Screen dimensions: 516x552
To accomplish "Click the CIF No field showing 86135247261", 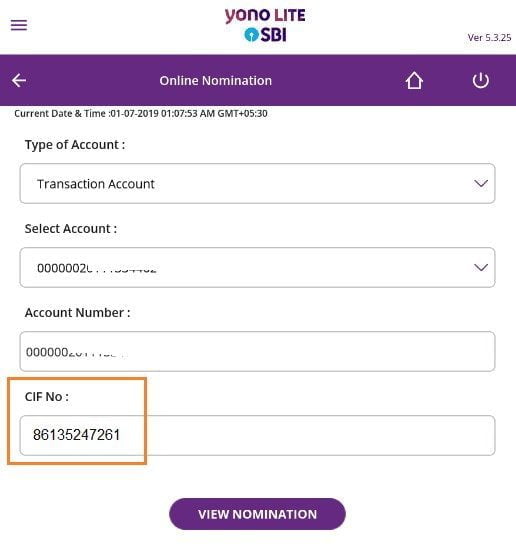I will tap(257, 435).
